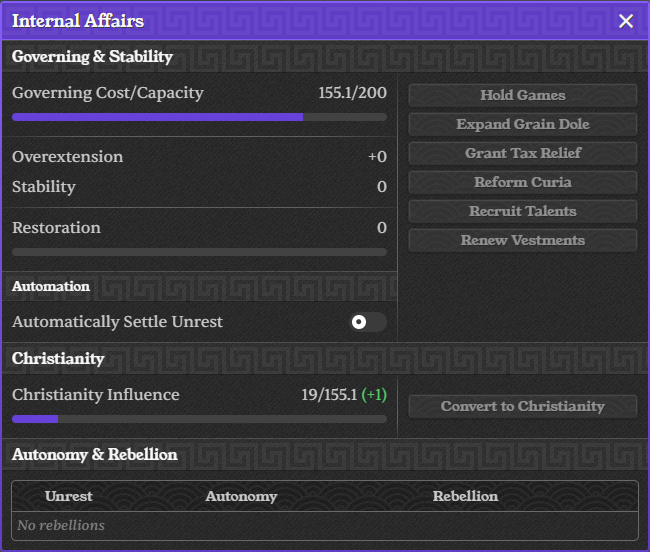650x552 pixels.
Task: Choose Grant Tax Relief
Action: click(523, 153)
